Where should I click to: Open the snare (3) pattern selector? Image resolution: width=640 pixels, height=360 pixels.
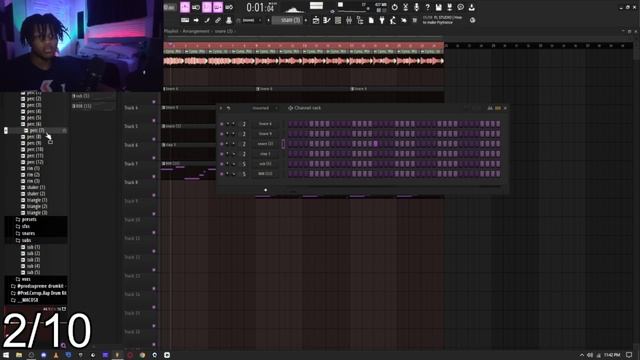(x=288, y=20)
